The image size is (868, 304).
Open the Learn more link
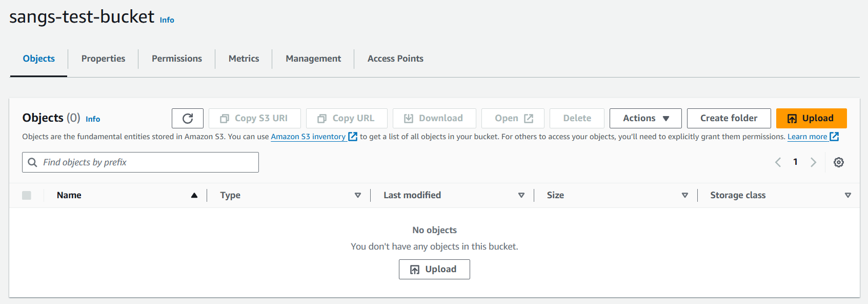tap(808, 137)
